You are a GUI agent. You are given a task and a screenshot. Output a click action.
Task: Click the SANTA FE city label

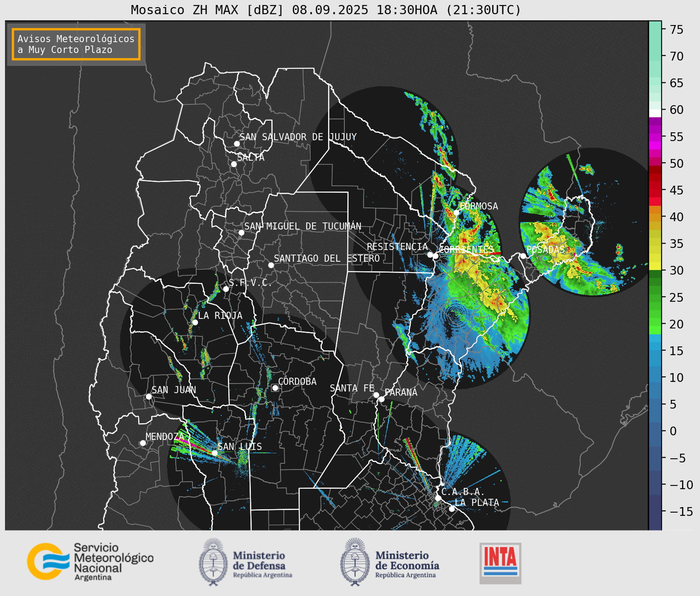352,388
